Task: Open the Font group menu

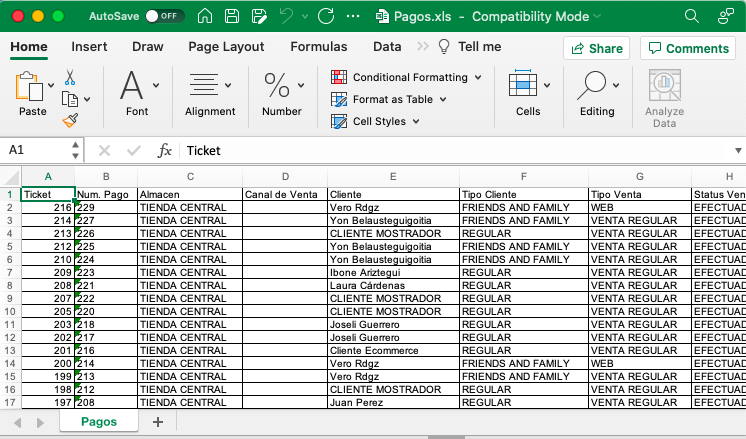Action: tap(138, 93)
